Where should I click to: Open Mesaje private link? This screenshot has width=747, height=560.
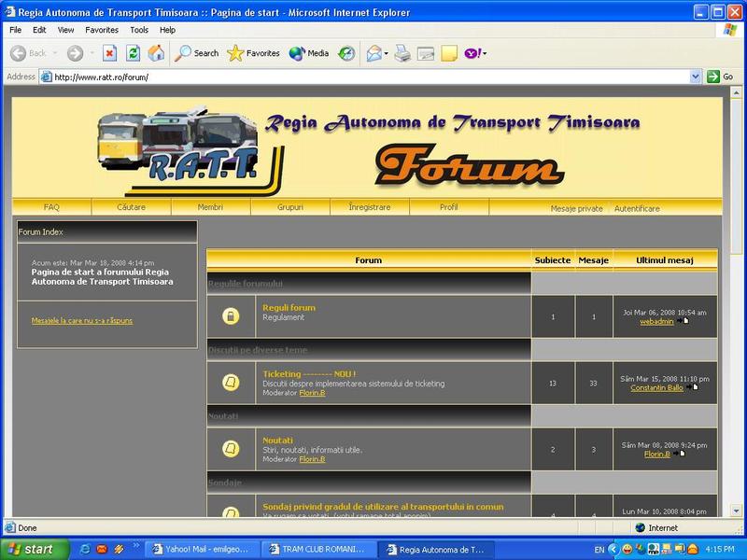pos(576,208)
